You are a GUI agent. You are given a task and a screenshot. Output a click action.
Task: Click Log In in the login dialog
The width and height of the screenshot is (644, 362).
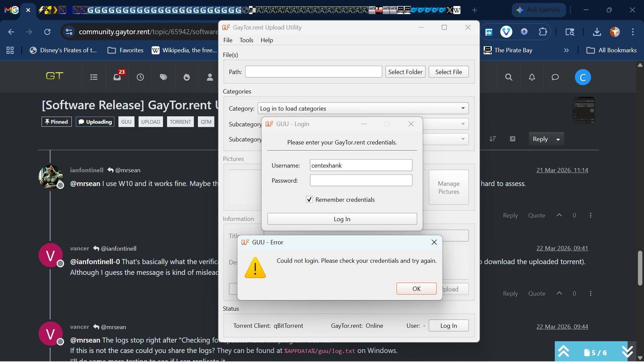click(342, 219)
